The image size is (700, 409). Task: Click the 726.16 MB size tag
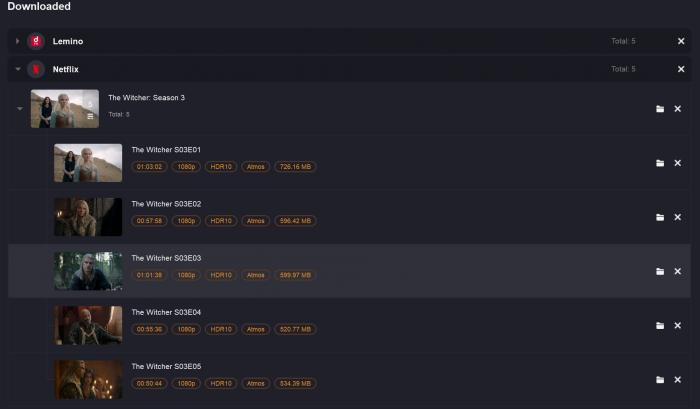296,166
